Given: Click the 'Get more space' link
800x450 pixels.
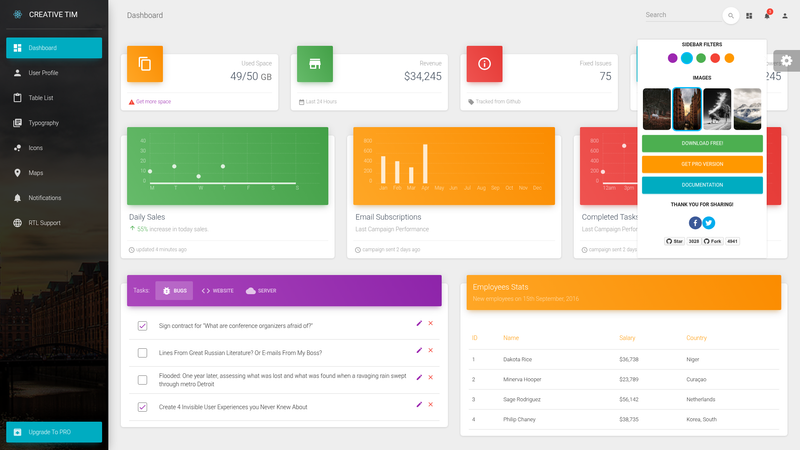Looking at the screenshot, I should coord(154,102).
